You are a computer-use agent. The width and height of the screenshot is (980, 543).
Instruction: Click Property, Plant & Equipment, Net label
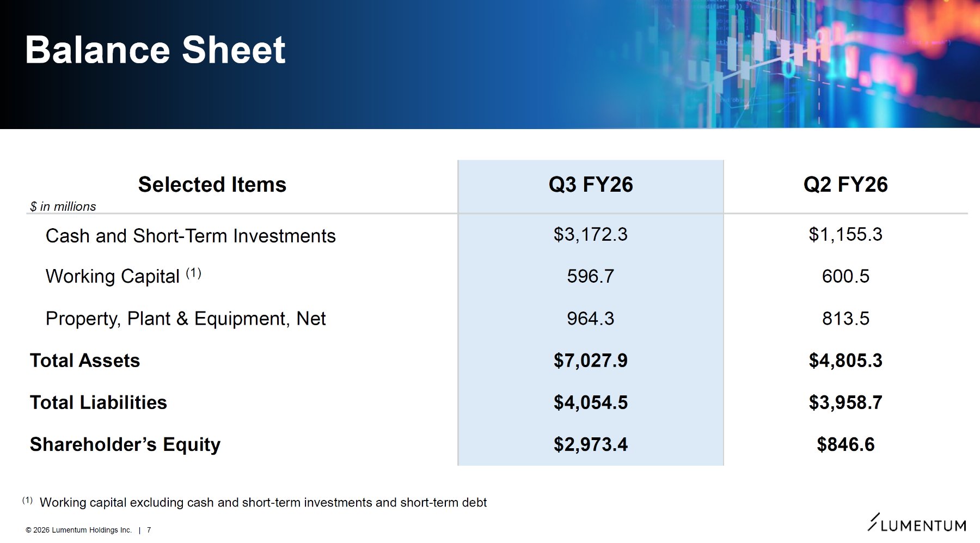pos(186,319)
